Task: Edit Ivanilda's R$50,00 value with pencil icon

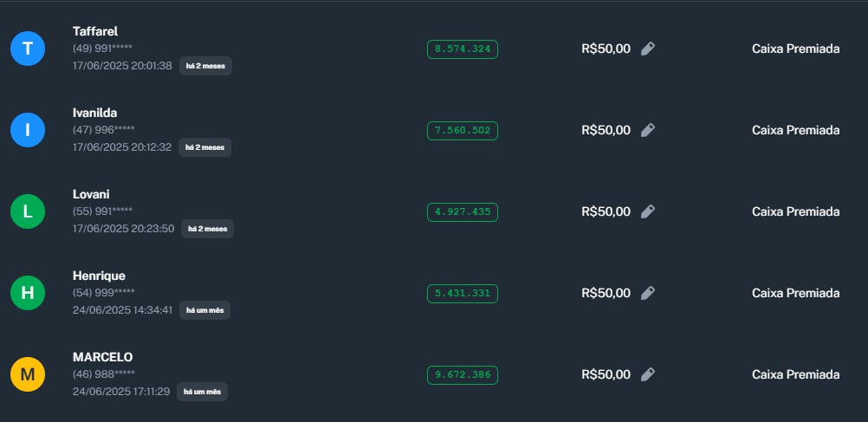Action: [x=648, y=130]
